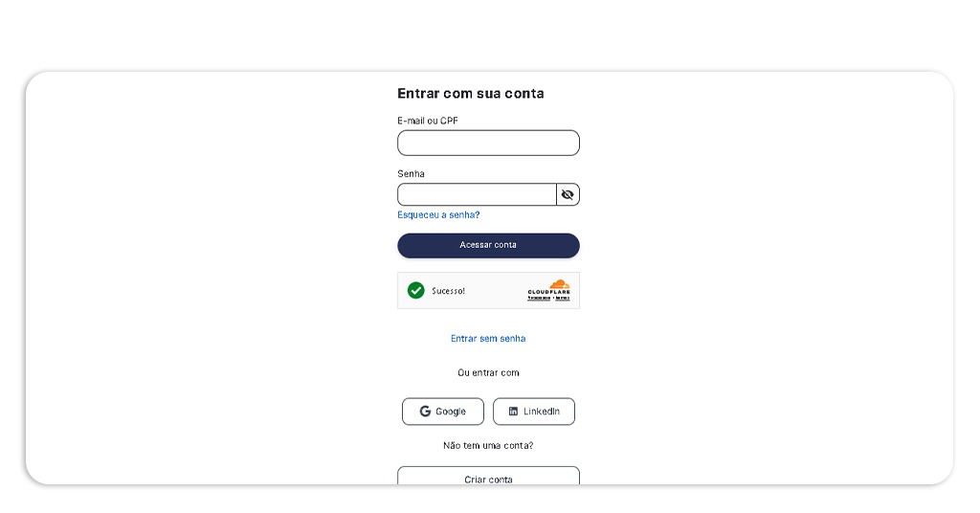Screen dimensions: 980x513
Task: Click the LinkedIn logo icon
Action: (513, 412)
